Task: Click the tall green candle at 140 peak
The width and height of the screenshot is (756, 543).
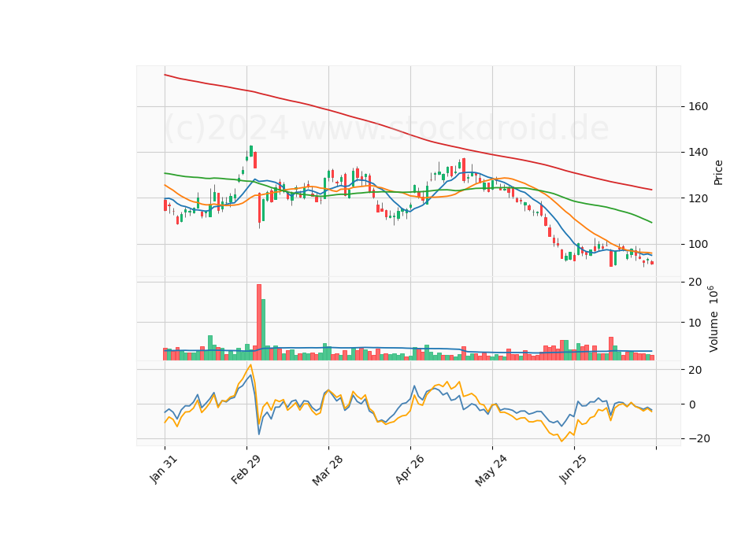Action: coord(251,151)
